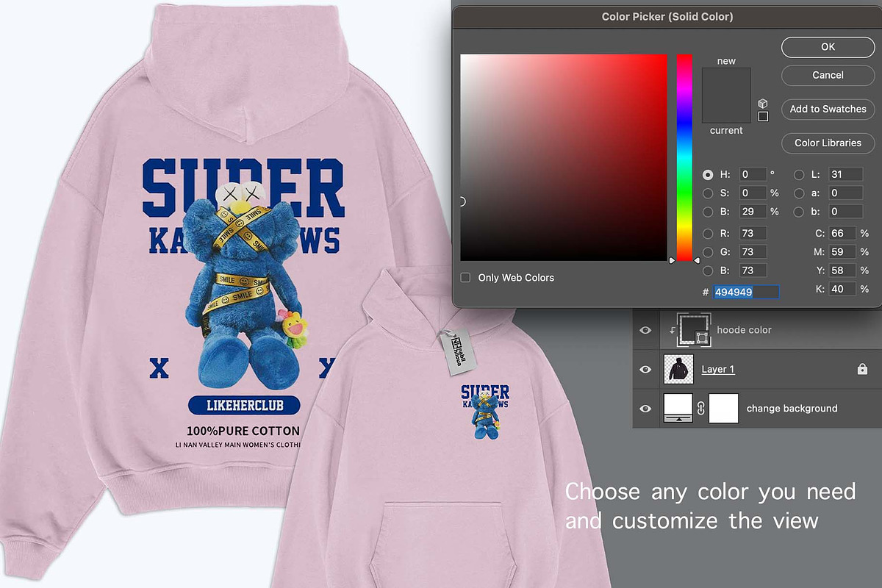This screenshot has width=882, height=588.
Task: Click OK in the Color Picker
Action: pos(828,47)
